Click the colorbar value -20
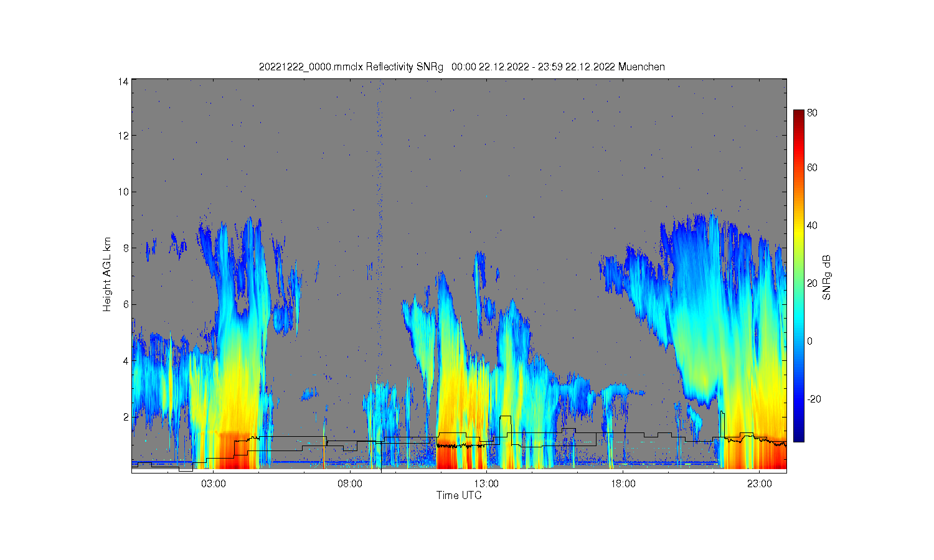The height and width of the screenshot is (560, 934). 813,399
